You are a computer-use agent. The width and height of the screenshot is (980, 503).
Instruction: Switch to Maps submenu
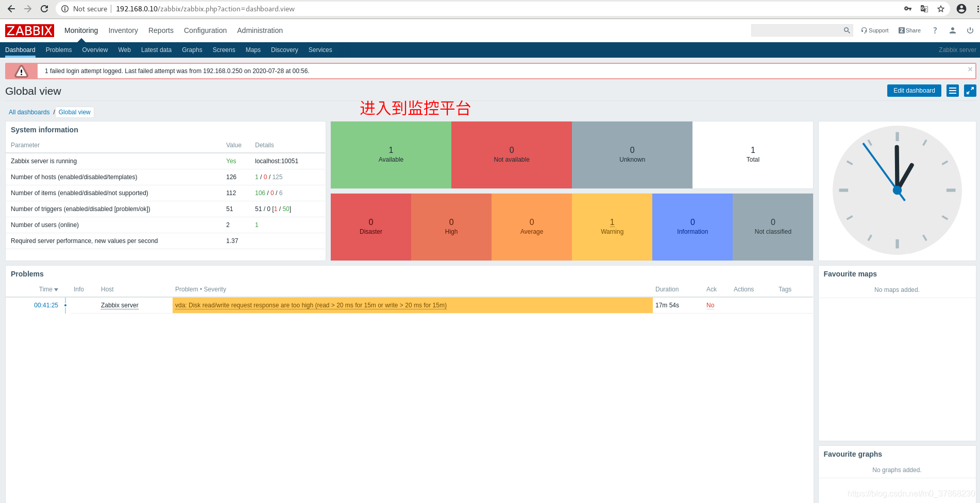coord(253,50)
